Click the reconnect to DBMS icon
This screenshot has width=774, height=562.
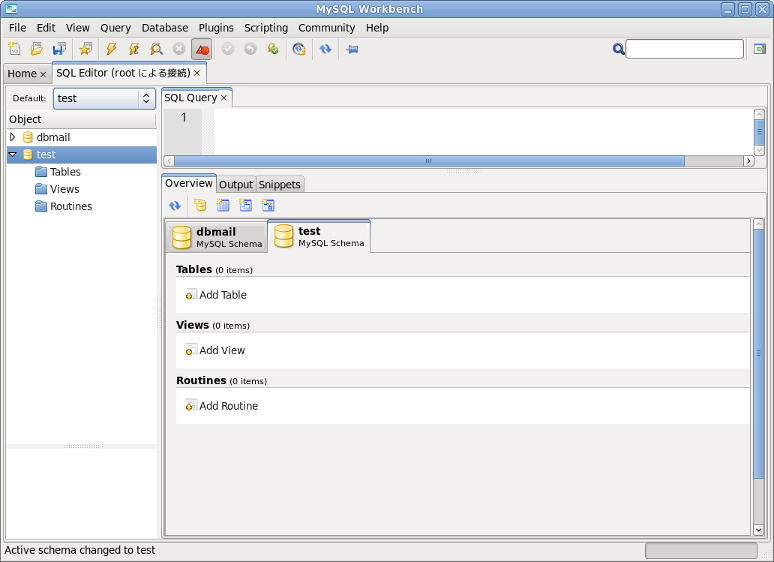pyautogui.click(x=299, y=49)
